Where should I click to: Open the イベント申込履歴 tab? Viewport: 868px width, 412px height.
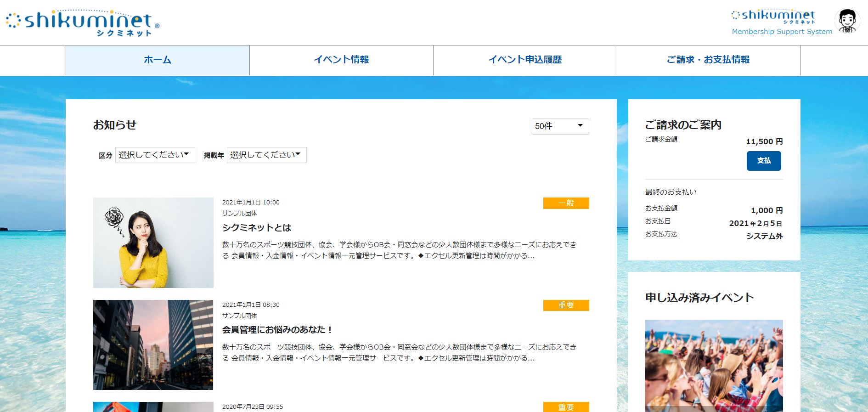tap(525, 60)
